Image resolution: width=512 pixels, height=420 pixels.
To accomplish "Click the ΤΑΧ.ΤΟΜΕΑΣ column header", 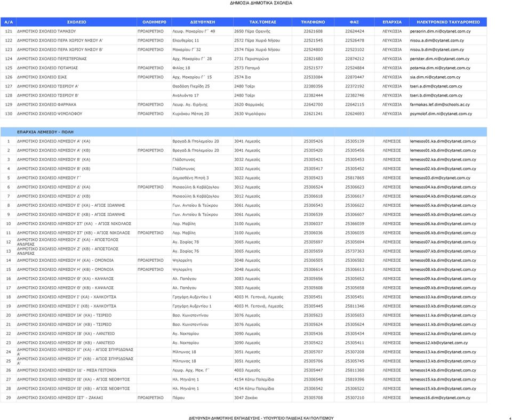I will tap(262, 22).
